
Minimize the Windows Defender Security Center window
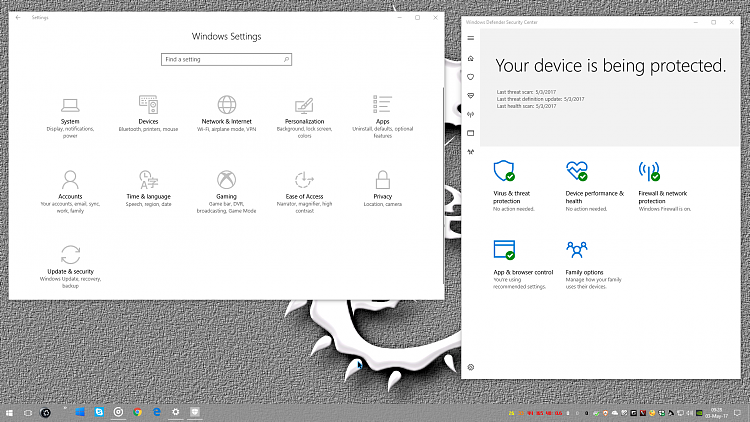tap(696, 22)
